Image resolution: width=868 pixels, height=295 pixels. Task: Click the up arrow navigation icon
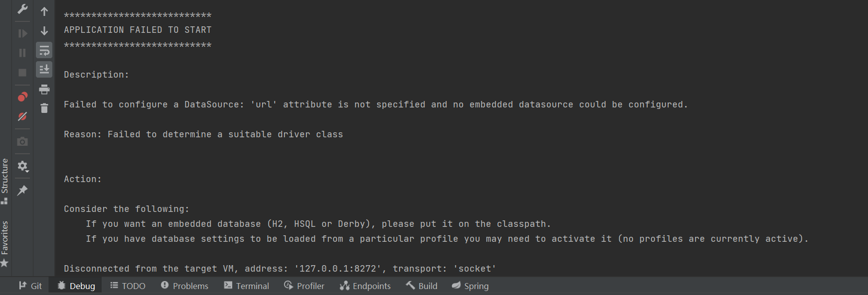tap(44, 11)
